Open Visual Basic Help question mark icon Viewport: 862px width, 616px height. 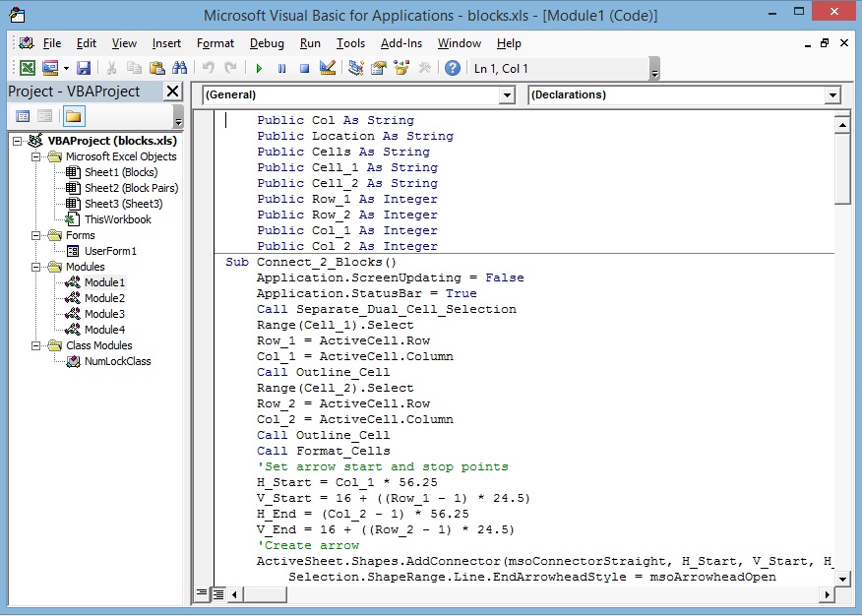pyautogui.click(x=453, y=68)
